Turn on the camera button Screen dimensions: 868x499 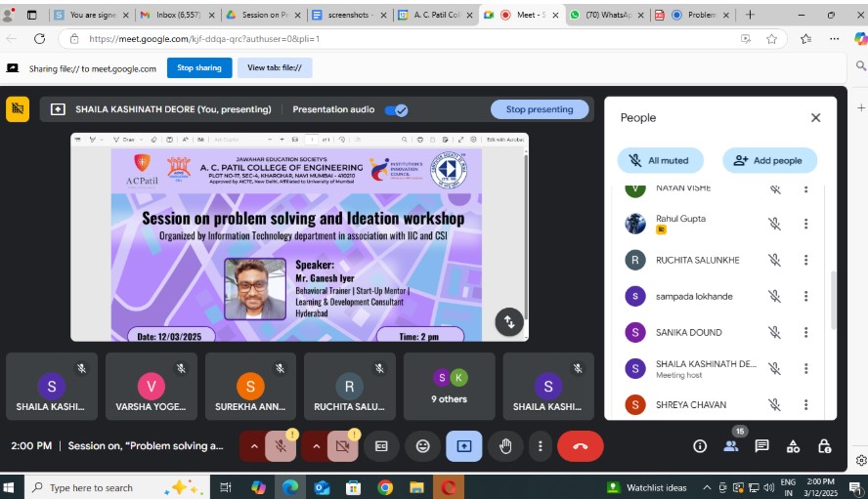point(341,446)
